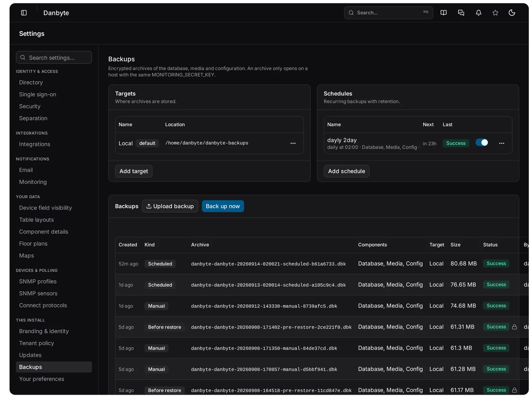The height and width of the screenshot is (398, 532).
Task: Click Upload backup button
Action: tap(170, 206)
